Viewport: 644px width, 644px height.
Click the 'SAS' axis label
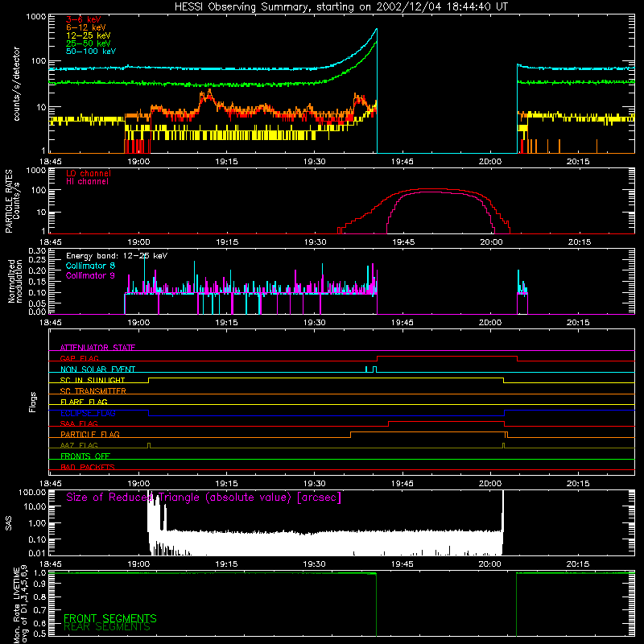point(9,523)
